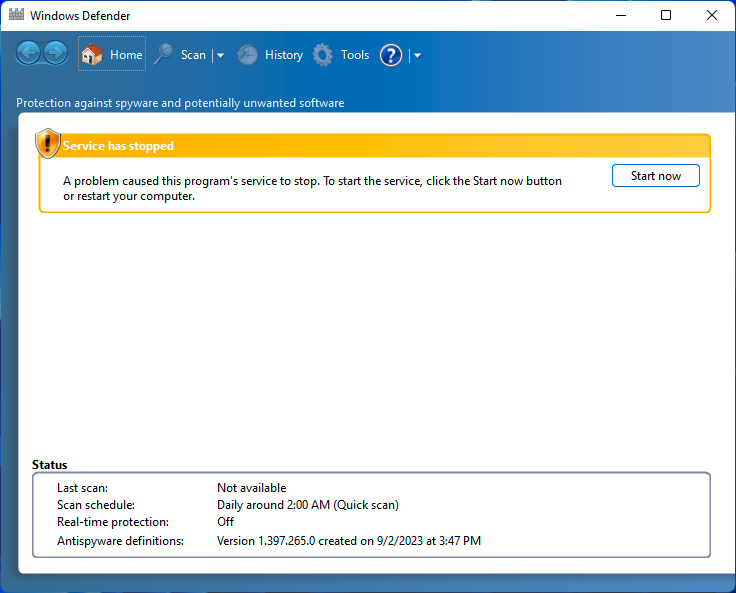Click the warning shield icon

[48, 143]
